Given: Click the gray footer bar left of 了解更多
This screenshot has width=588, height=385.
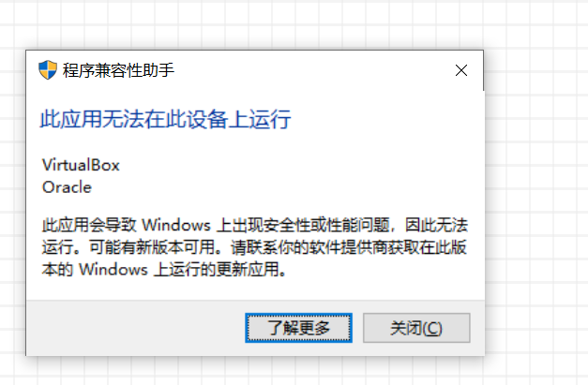Looking at the screenshot, I should [x=135, y=328].
